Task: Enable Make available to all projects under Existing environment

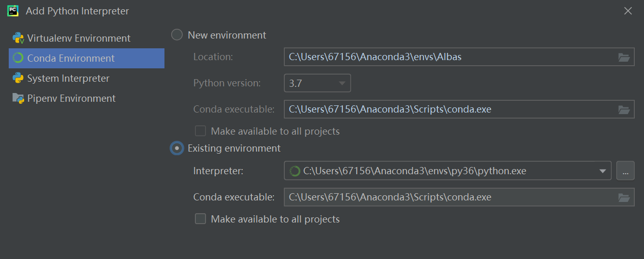Action: tap(200, 219)
